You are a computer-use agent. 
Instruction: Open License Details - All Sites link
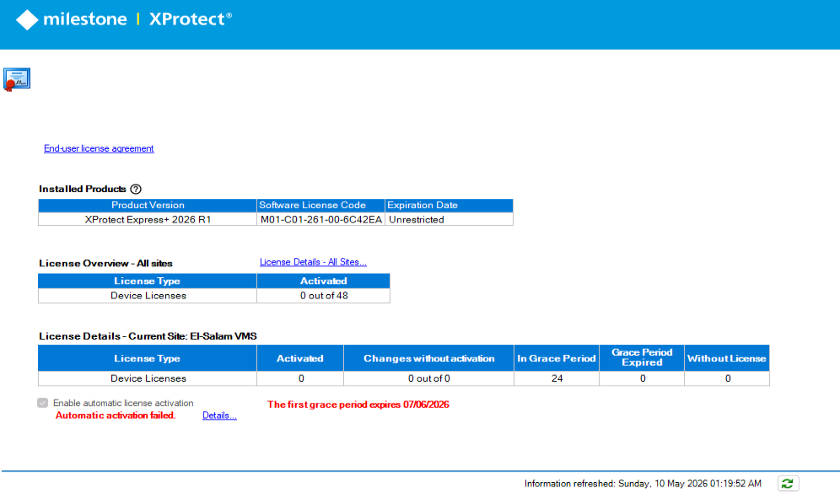313,262
